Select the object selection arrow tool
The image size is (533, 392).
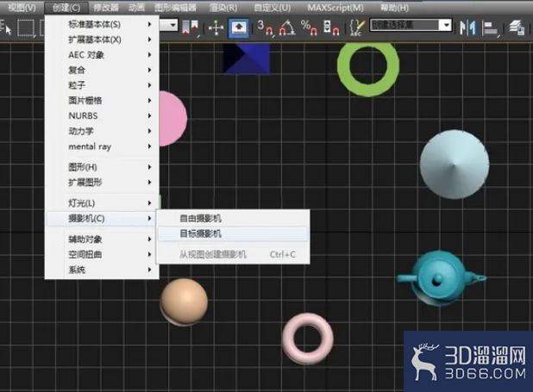coord(6,28)
